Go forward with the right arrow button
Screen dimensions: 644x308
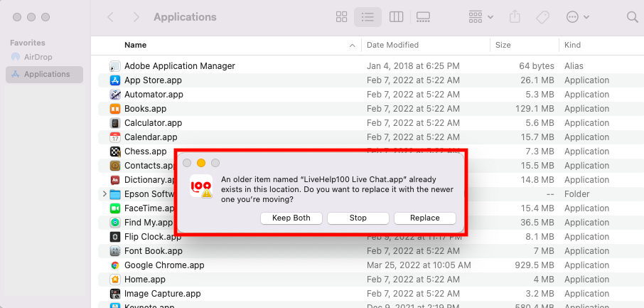136,17
